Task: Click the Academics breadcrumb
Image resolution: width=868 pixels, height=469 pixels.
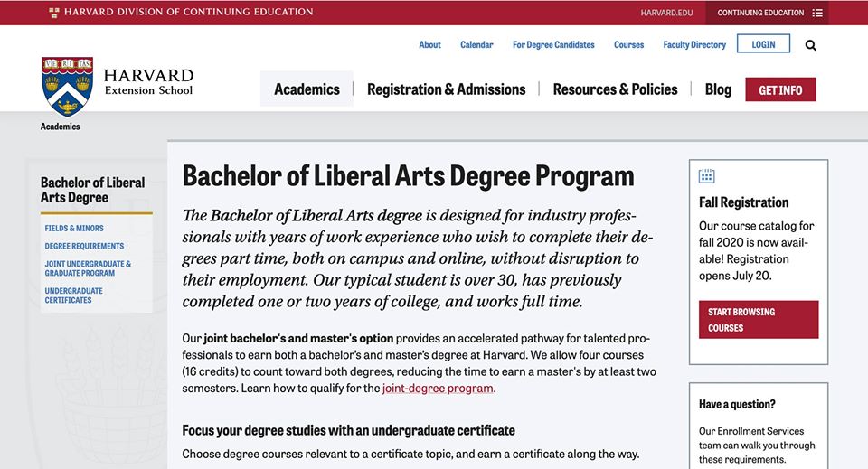Action: tap(60, 127)
